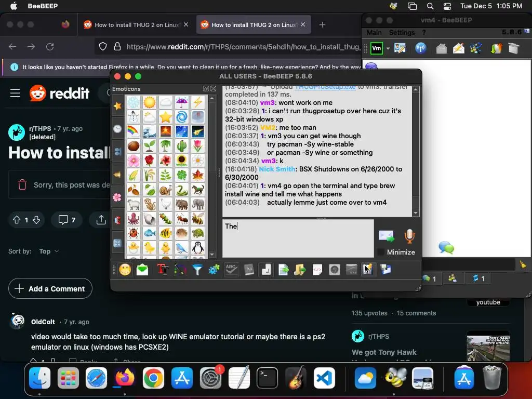Open the font color pencil icon
The width and height of the screenshot is (532, 399).
pos(180,270)
